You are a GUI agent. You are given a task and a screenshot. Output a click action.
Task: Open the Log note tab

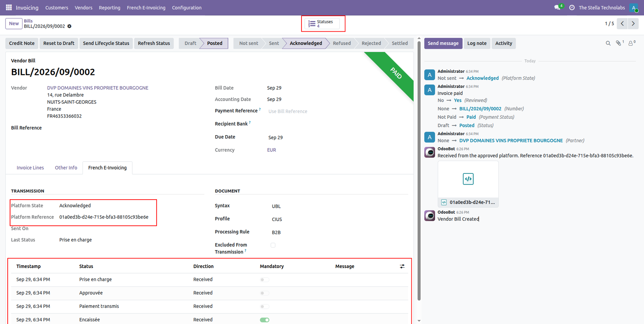pos(477,43)
